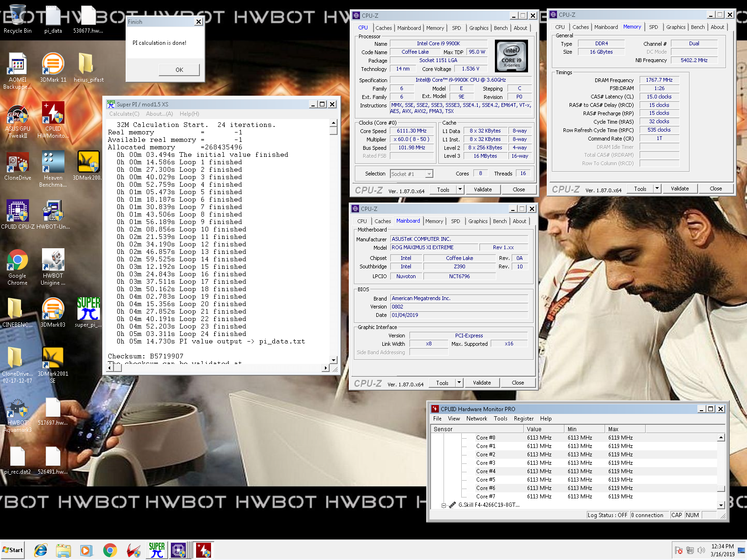Screen dimensions: 747x560
Task: Click Tools button in Mainboard CPU-Z window
Action: tap(442, 383)
